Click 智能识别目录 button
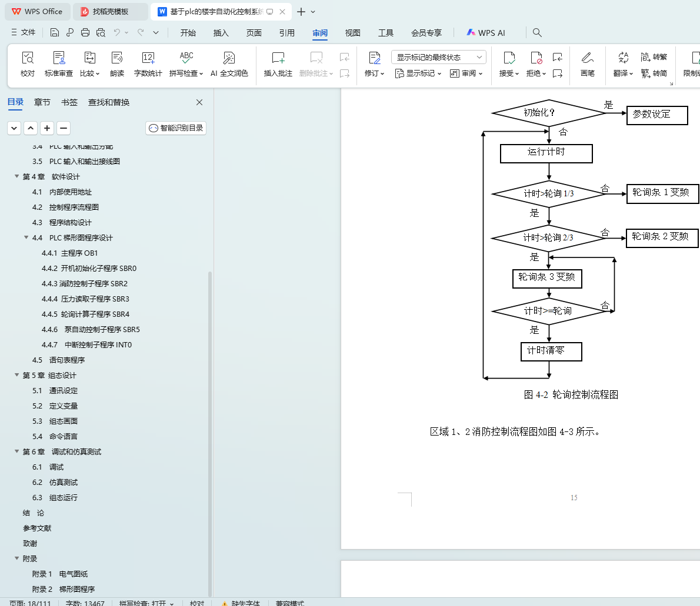The width and height of the screenshot is (700, 606). (176, 128)
